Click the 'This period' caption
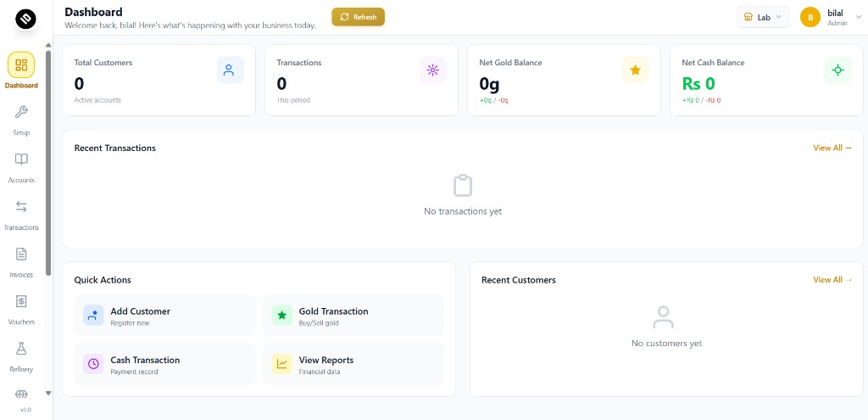Image resolution: width=868 pixels, height=420 pixels. click(x=293, y=100)
